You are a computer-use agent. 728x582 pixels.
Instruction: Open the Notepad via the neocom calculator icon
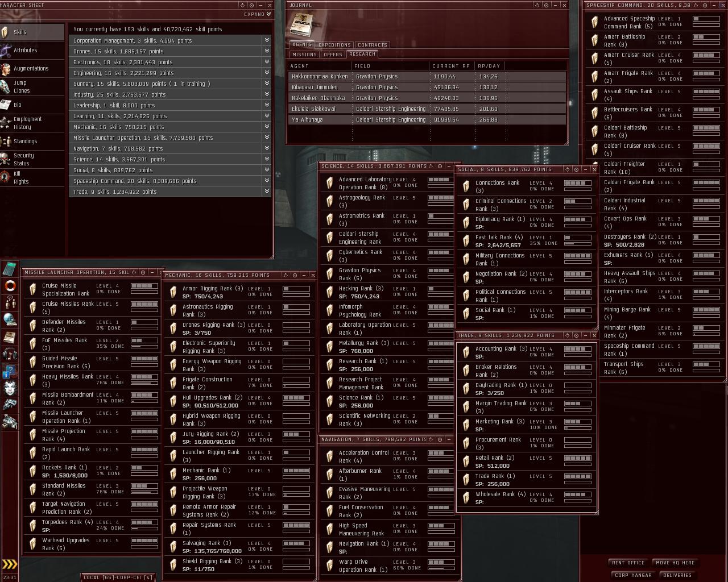point(9,269)
